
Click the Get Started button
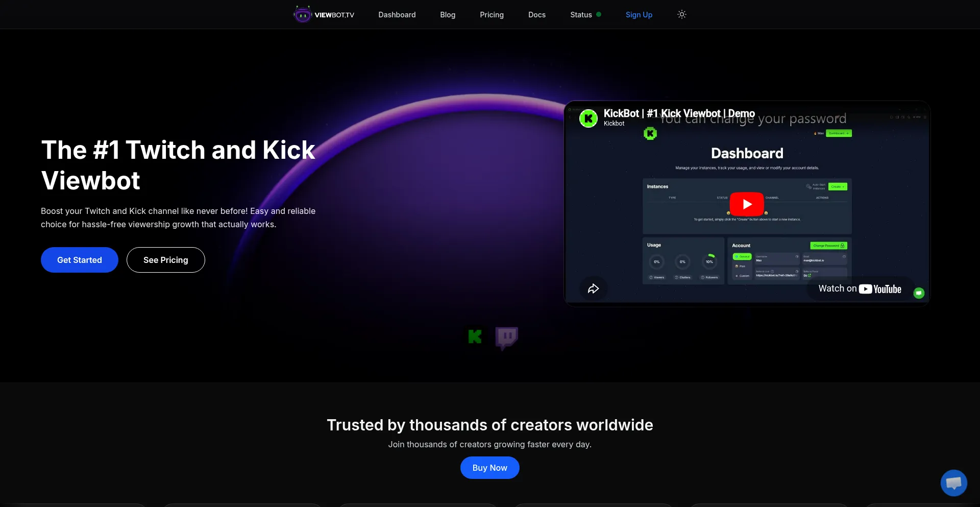point(80,260)
